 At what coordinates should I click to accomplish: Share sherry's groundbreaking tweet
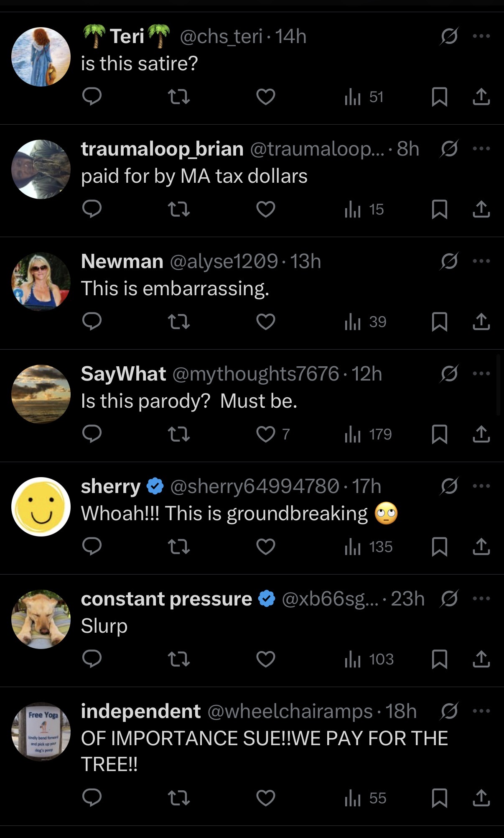(x=481, y=547)
